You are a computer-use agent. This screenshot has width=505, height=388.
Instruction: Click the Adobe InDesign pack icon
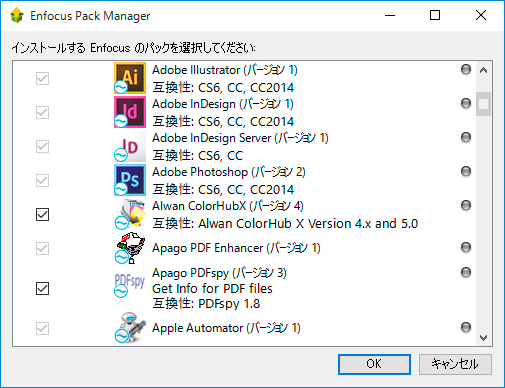[x=130, y=112]
